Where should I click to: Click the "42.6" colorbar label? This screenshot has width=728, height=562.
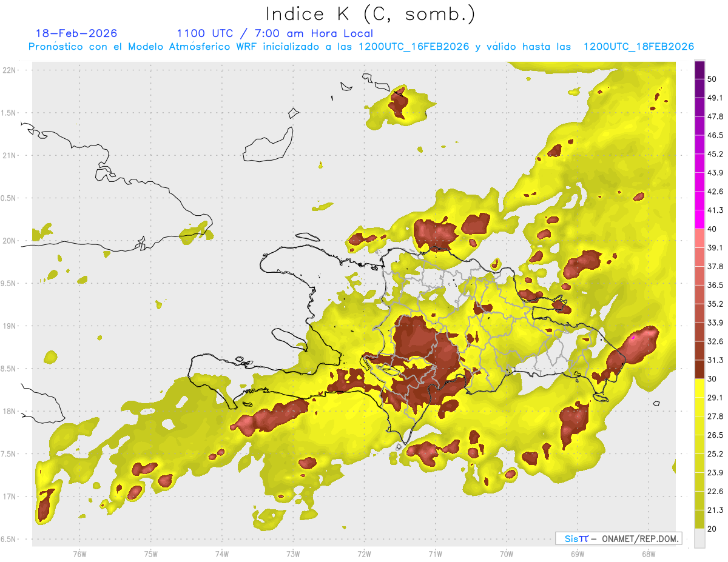716,192
